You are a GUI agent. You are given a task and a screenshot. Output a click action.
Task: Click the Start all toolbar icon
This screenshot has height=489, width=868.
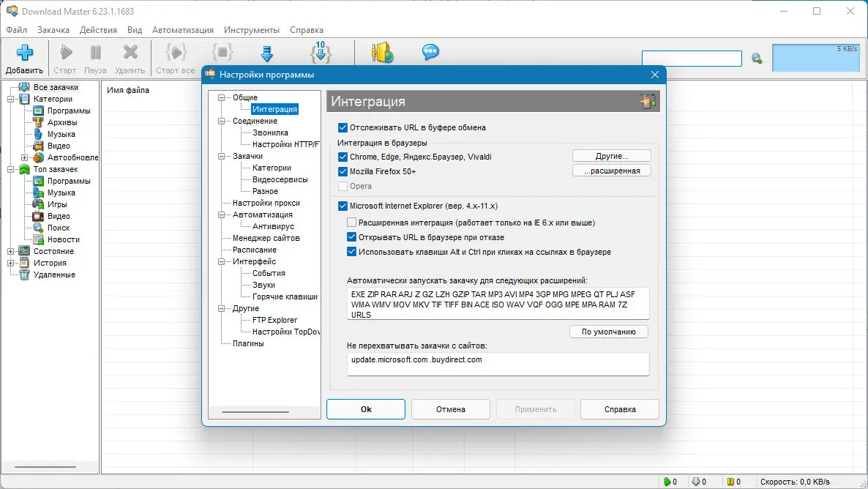[x=176, y=53]
